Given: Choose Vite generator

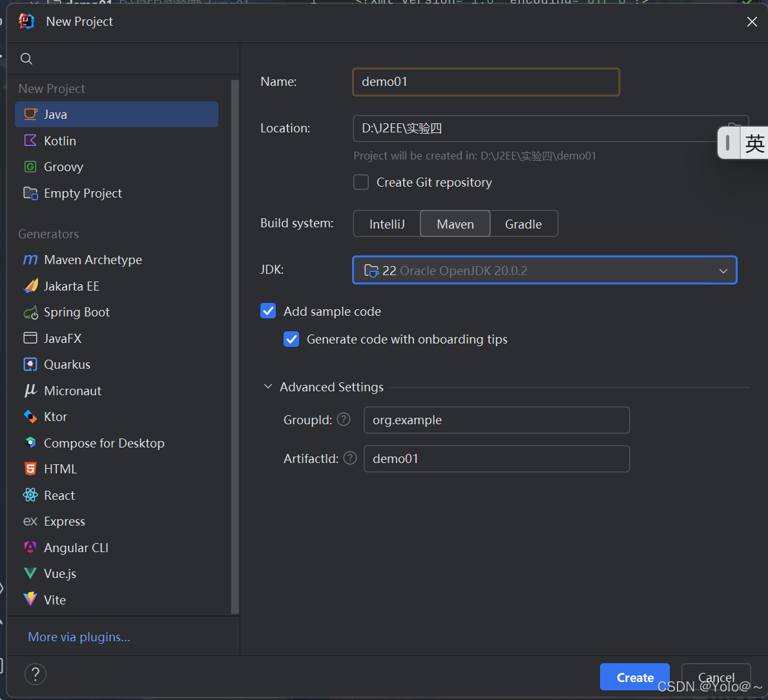Looking at the screenshot, I should (116, 600).
